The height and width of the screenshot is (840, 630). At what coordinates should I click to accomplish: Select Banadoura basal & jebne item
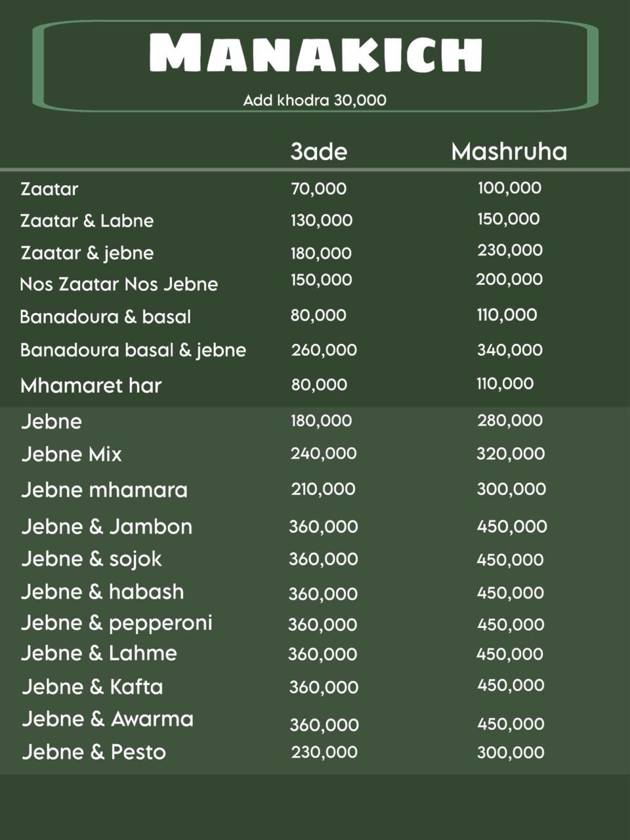click(133, 350)
